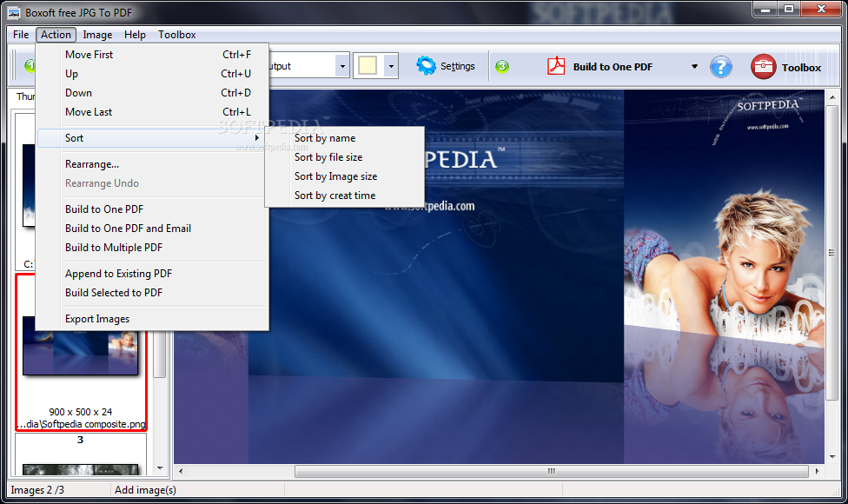
Task: Click the Images 2 /3 status text
Action: (37, 490)
